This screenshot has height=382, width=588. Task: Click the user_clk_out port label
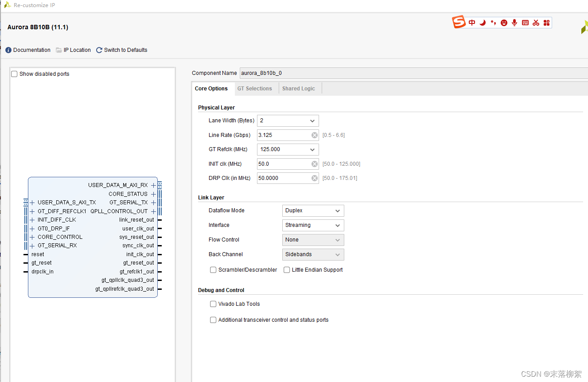(138, 229)
